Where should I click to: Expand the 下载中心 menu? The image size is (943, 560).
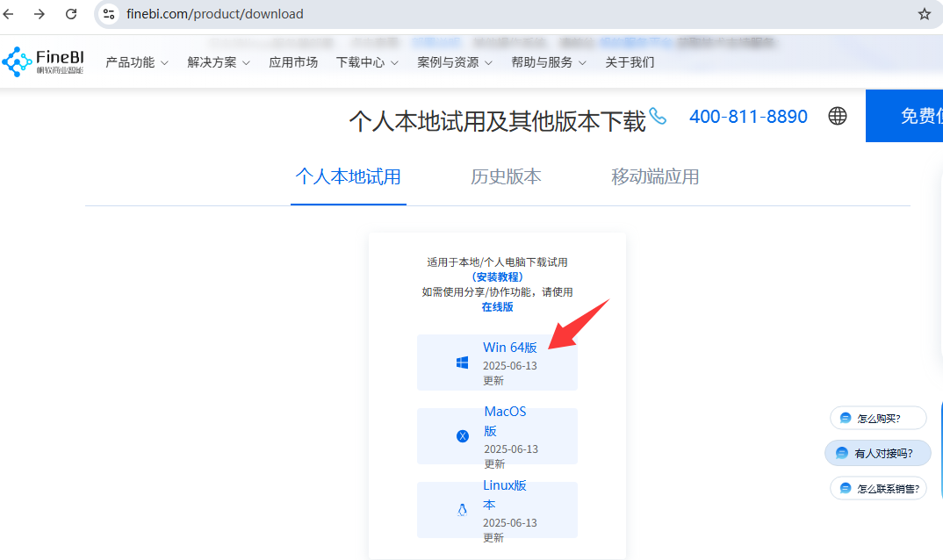[367, 62]
